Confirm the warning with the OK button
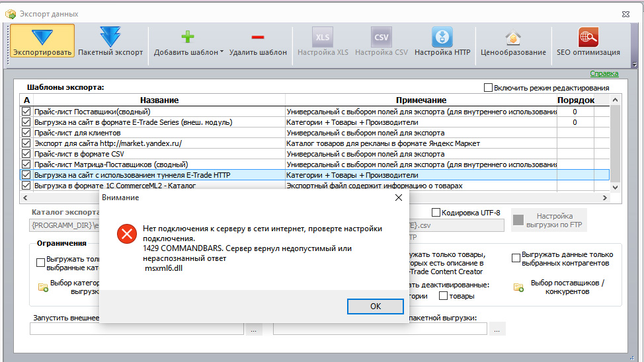Image resolution: width=644 pixels, height=362 pixels. coord(375,307)
